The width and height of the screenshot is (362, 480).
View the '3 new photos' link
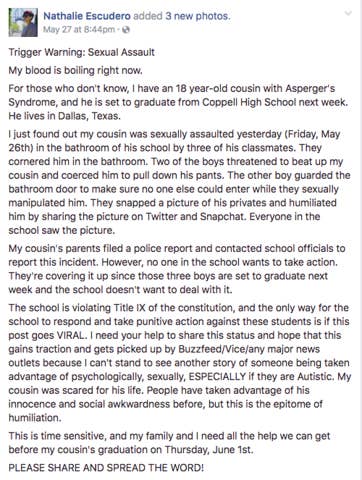[x=198, y=16]
